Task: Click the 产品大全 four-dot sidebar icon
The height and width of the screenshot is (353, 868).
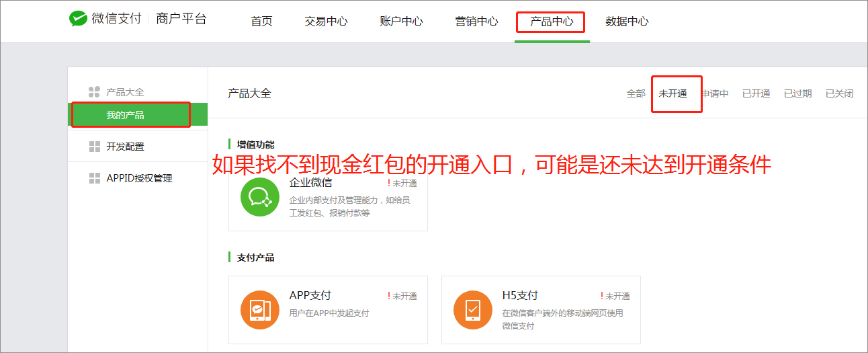Action: pos(94,92)
